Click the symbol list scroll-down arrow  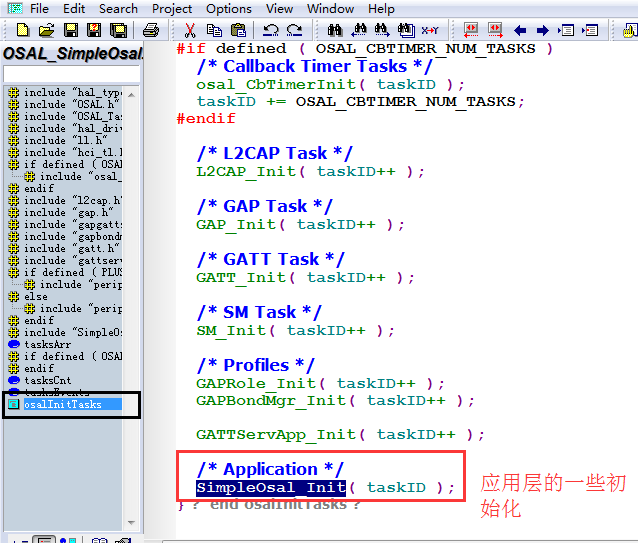(131, 522)
